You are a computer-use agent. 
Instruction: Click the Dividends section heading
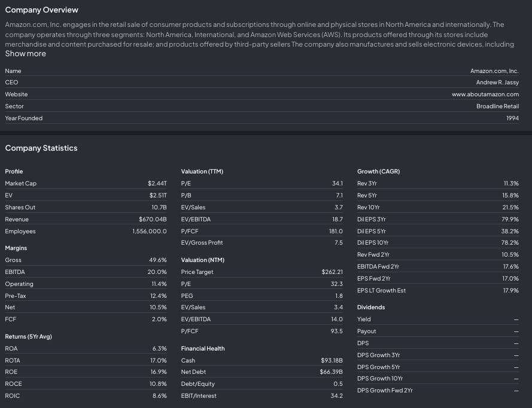pyautogui.click(x=371, y=307)
